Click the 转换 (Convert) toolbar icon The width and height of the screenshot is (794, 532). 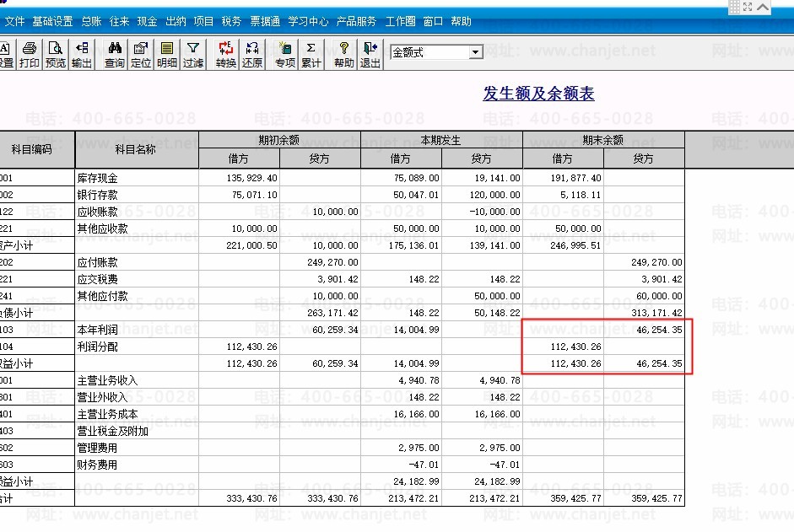(x=226, y=55)
